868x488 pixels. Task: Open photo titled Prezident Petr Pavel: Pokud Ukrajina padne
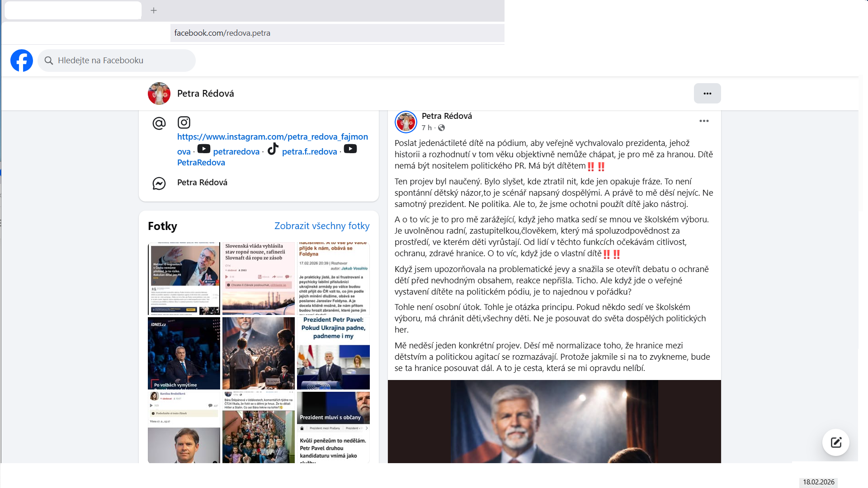(333, 353)
